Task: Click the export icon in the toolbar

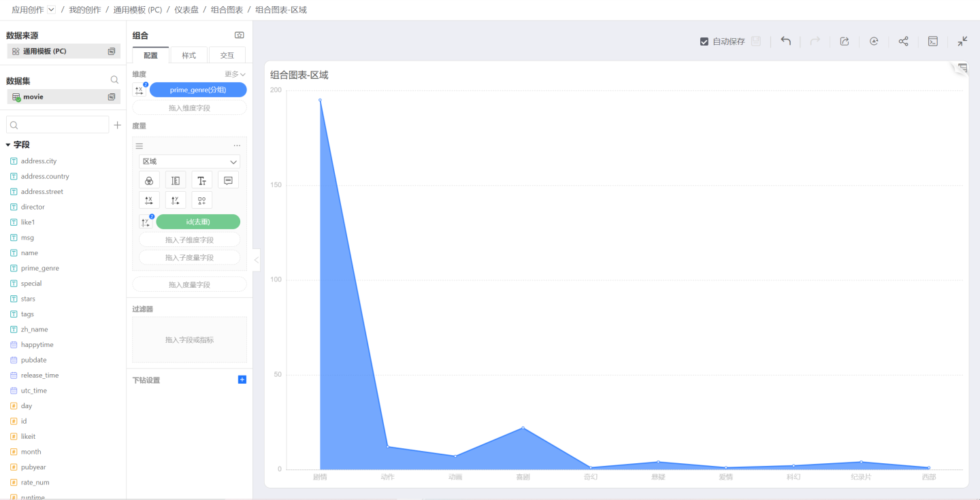Action: pos(845,41)
